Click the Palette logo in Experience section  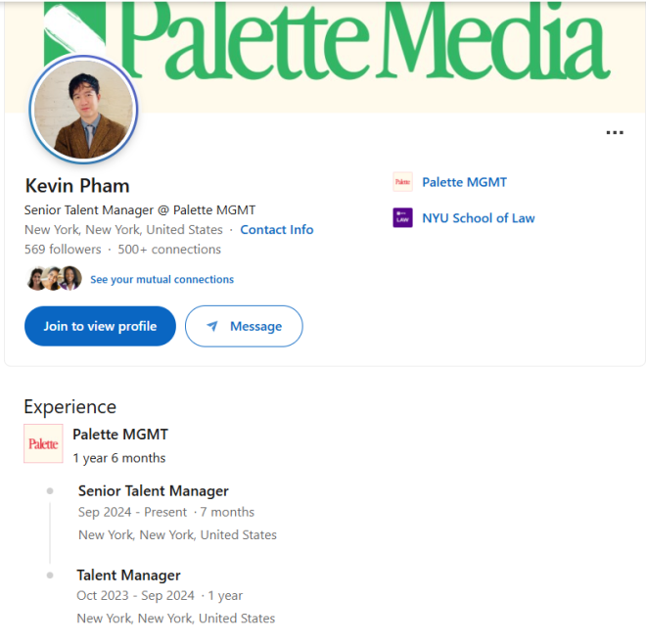[43, 443]
